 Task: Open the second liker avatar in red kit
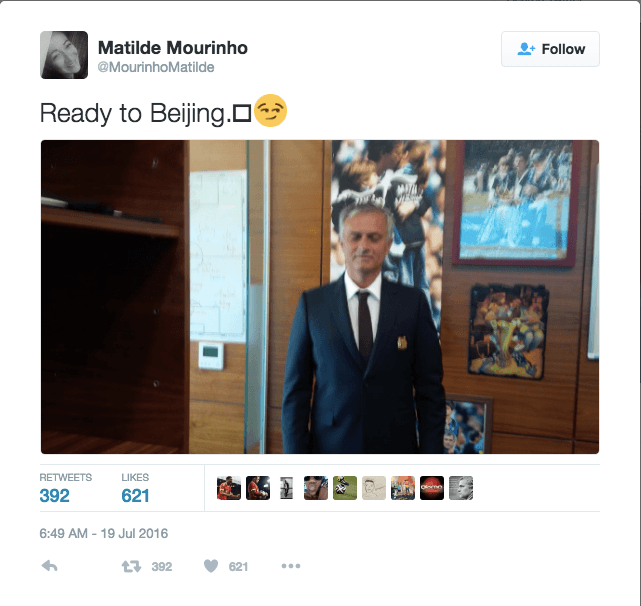[258, 488]
